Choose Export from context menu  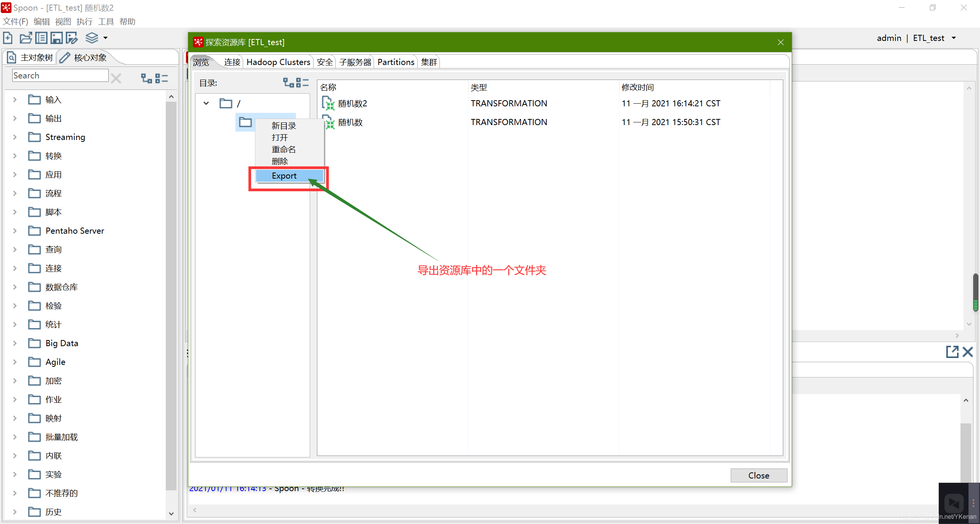click(290, 176)
